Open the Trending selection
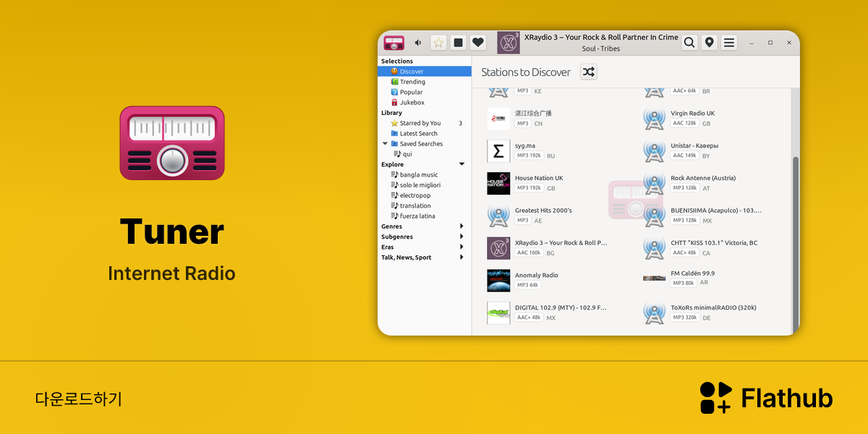Viewport: 868px width, 434px height. pos(425,82)
